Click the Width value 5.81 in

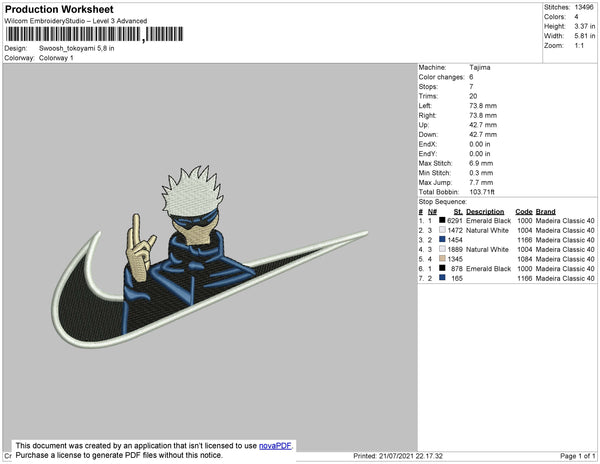pyautogui.click(x=585, y=36)
